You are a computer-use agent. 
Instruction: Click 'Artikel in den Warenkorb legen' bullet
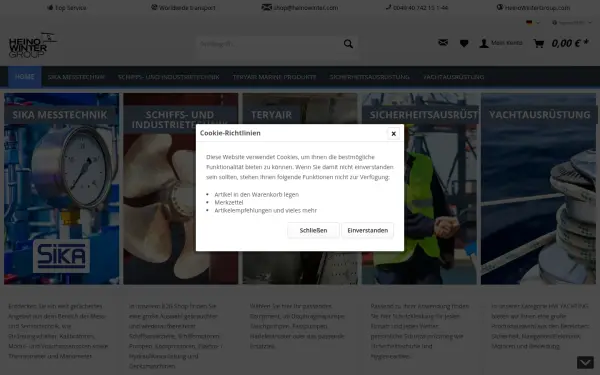point(257,194)
